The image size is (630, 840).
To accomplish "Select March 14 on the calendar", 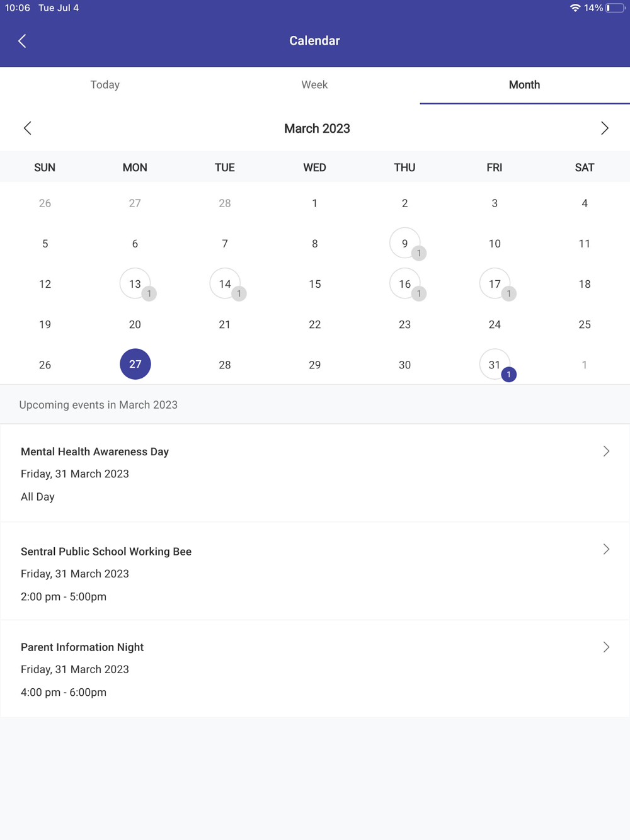I will click(x=224, y=283).
